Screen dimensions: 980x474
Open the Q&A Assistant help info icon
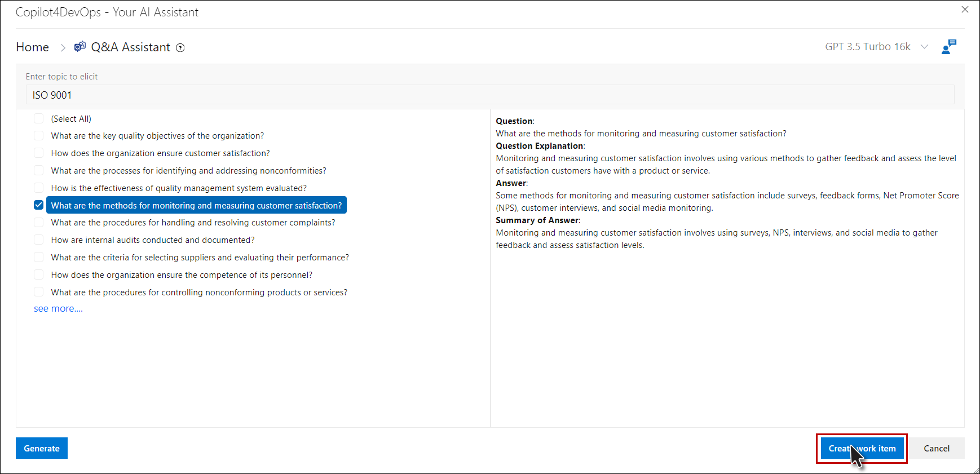click(180, 48)
